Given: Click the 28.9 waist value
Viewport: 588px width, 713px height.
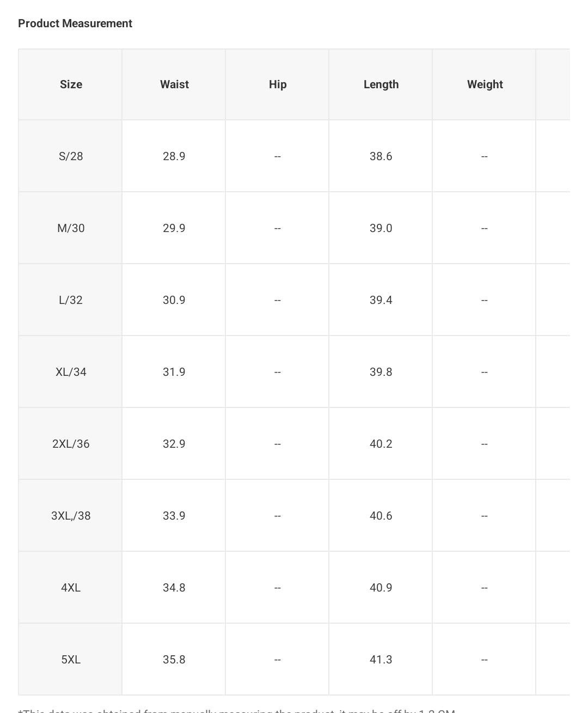Looking at the screenshot, I should coord(174,156).
